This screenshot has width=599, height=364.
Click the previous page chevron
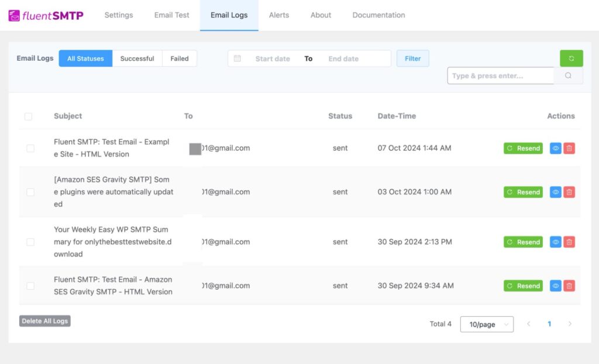pyautogui.click(x=529, y=324)
